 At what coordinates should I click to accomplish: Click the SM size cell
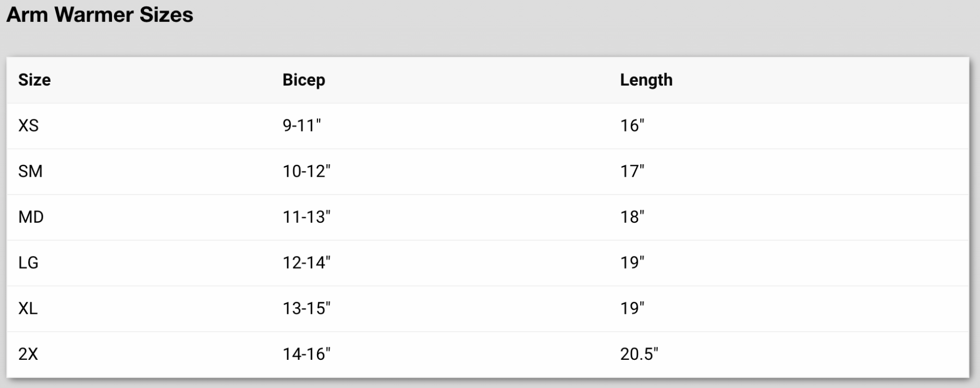point(30,171)
